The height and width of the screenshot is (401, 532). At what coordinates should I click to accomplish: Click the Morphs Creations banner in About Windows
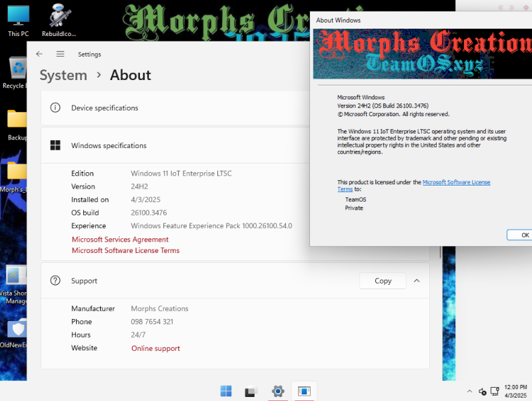(x=423, y=53)
